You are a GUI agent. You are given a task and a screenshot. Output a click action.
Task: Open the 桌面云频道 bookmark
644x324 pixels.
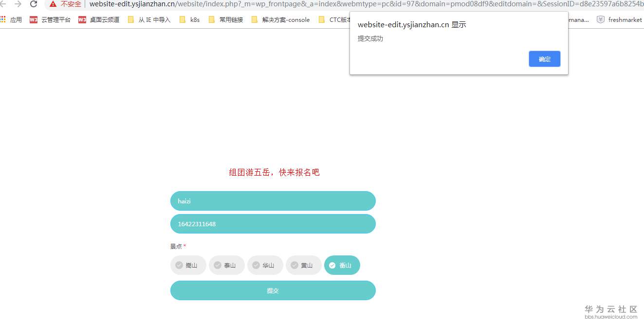point(100,19)
